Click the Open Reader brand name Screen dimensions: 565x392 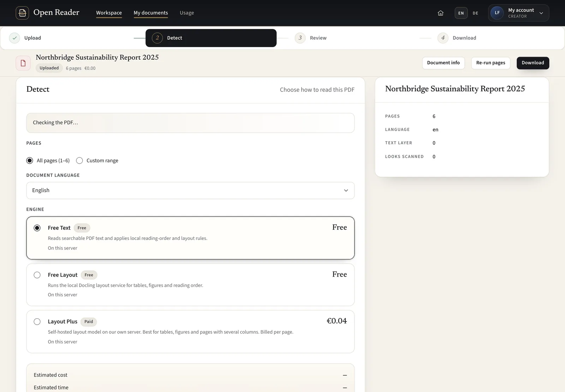click(x=56, y=12)
